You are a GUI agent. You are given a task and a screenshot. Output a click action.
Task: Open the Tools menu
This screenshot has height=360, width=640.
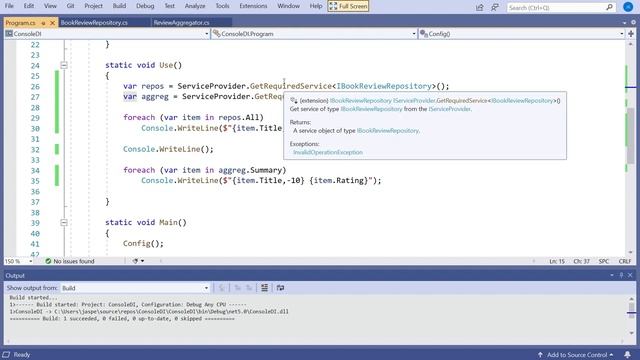pos(222,6)
